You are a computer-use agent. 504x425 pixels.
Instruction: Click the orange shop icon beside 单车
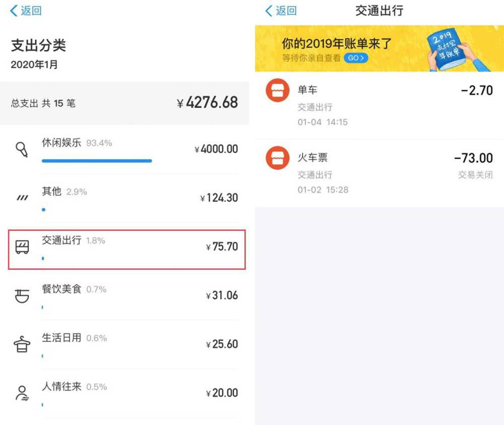(x=278, y=91)
